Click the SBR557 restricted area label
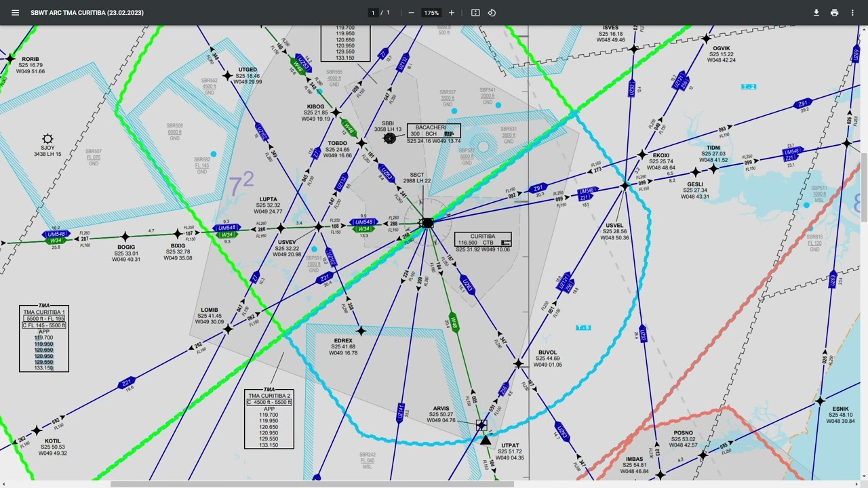Viewport: 868px width, 488px height. click(x=448, y=98)
